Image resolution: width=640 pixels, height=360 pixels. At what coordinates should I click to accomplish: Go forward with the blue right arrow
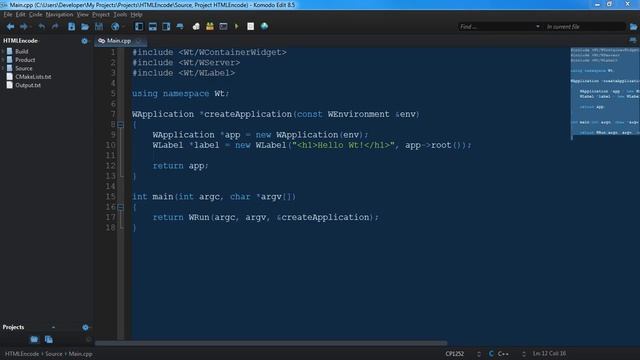pyautogui.click(x=23, y=27)
